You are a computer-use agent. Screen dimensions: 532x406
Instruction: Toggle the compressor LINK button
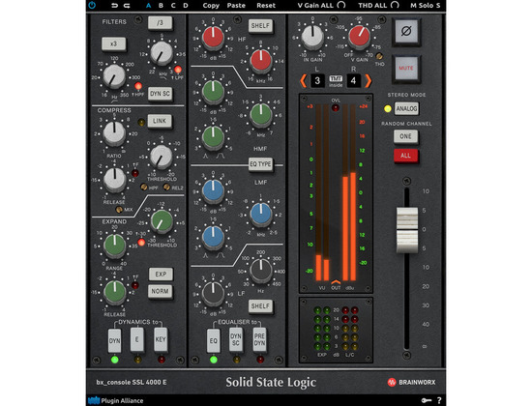(160, 121)
